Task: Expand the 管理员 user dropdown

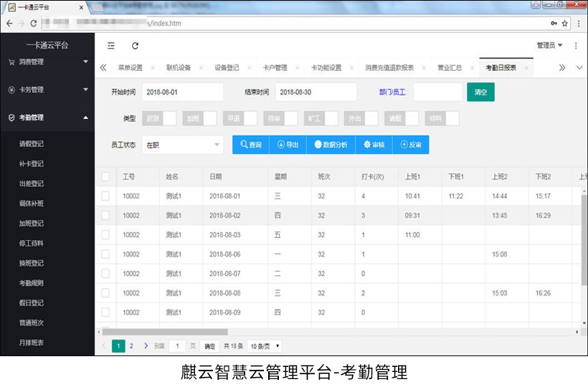Action: (x=549, y=45)
